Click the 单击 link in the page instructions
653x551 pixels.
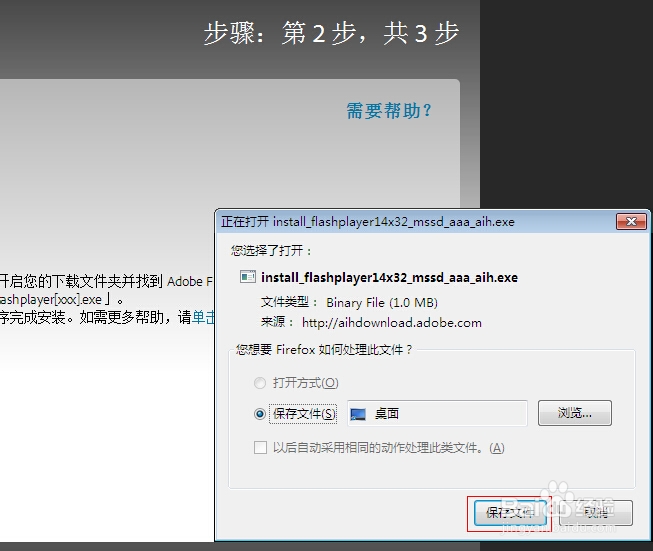[x=203, y=317]
